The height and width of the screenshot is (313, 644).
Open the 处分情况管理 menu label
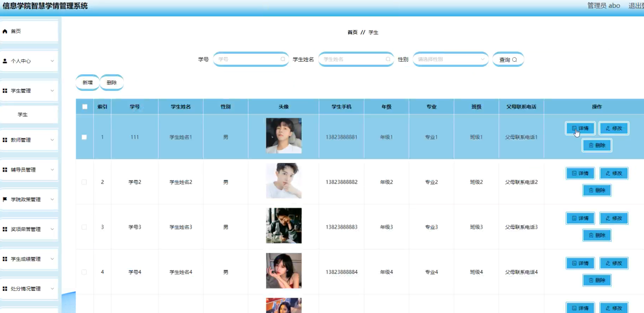point(26,289)
